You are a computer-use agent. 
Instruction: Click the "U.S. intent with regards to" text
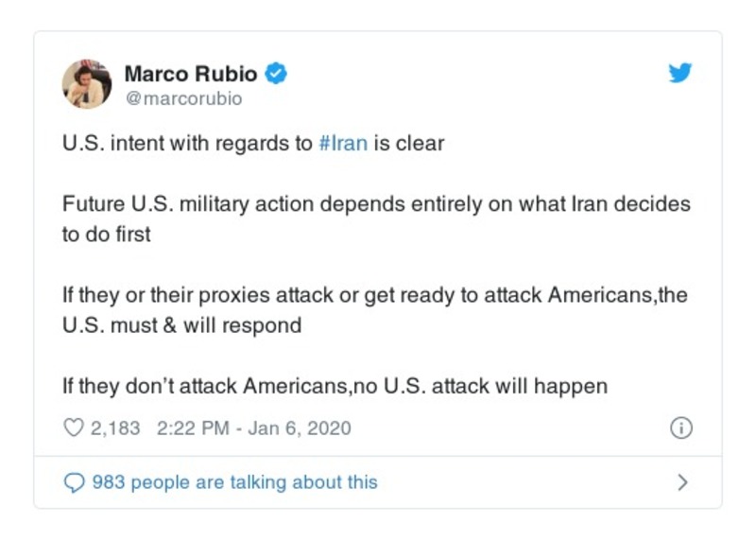pos(187,145)
